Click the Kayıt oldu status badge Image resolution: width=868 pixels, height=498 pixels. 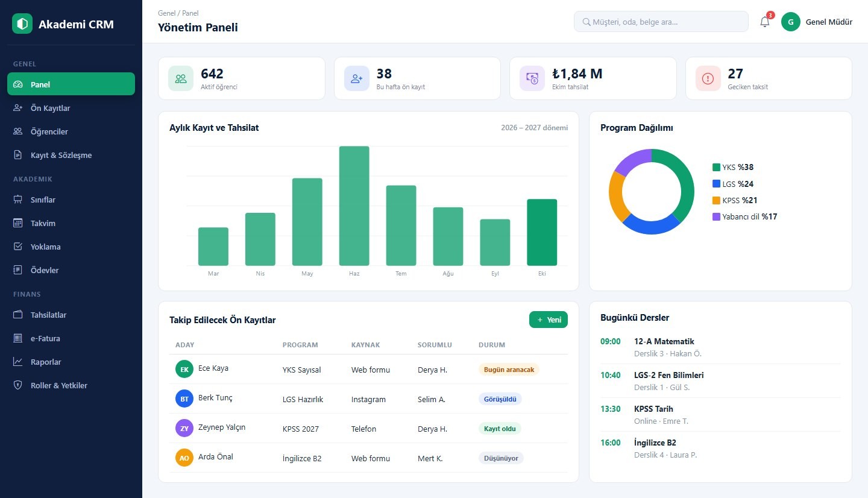tap(500, 429)
